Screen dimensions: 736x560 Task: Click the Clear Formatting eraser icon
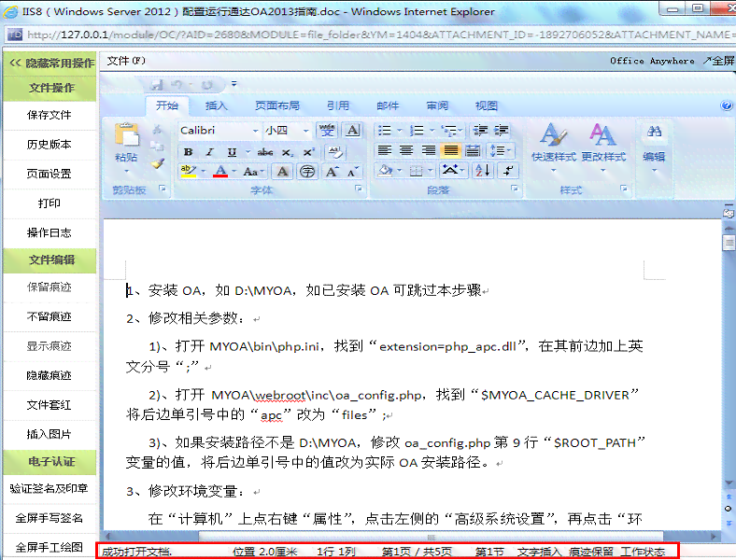(x=335, y=152)
